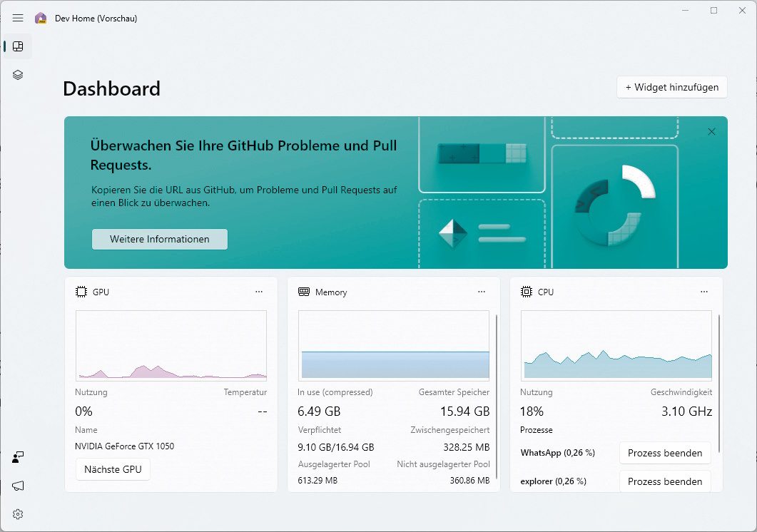The height and width of the screenshot is (532, 757).
Task: Open the feedback megaphone icon
Action: click(18, 486)
